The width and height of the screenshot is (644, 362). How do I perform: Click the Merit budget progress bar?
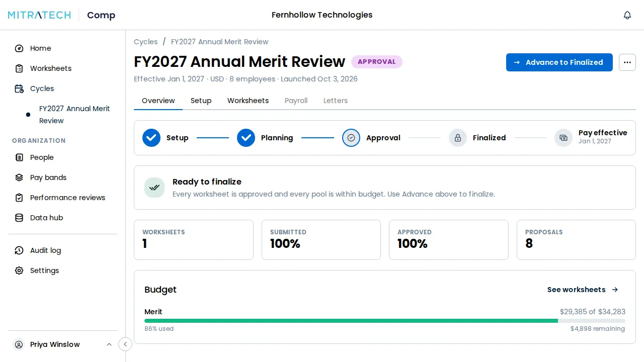point(385,321)
